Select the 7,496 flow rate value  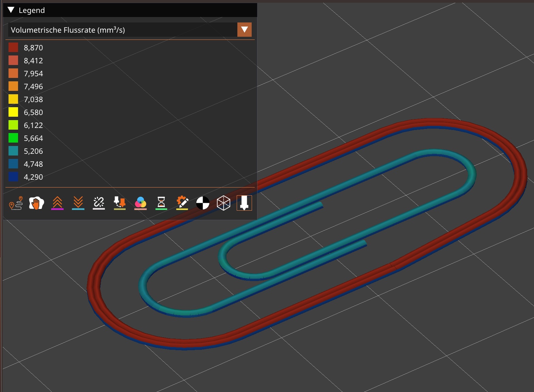[33, 86]
